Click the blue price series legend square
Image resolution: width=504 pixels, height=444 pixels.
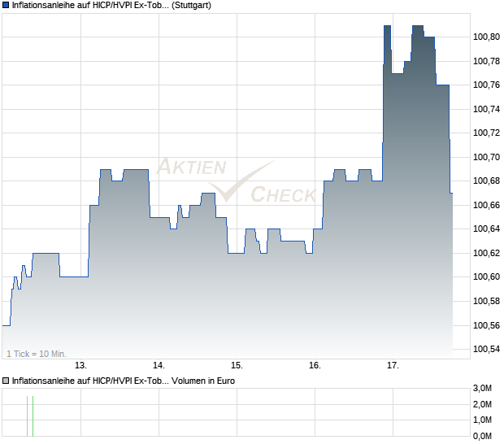point(7,6)
